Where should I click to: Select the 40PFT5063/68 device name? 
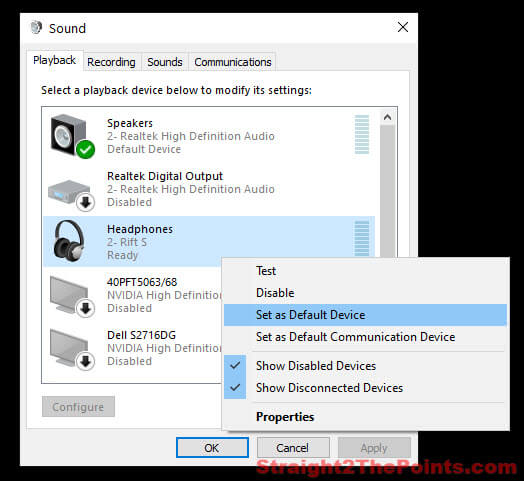coord(142,282)
